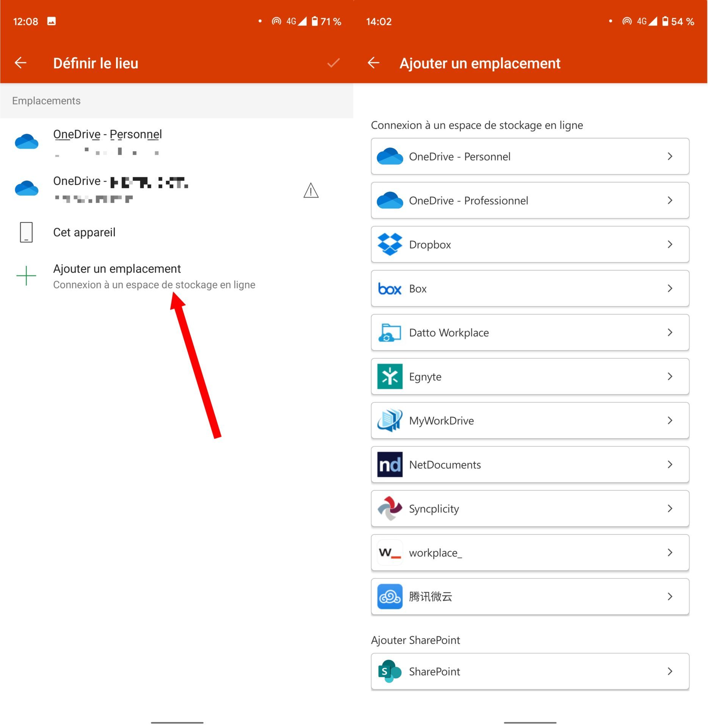Image resolution: width=708 pixels, height=728 pixels.
Task: Tap the Datto Workplace folder icon
Action: tap(390, 333)
